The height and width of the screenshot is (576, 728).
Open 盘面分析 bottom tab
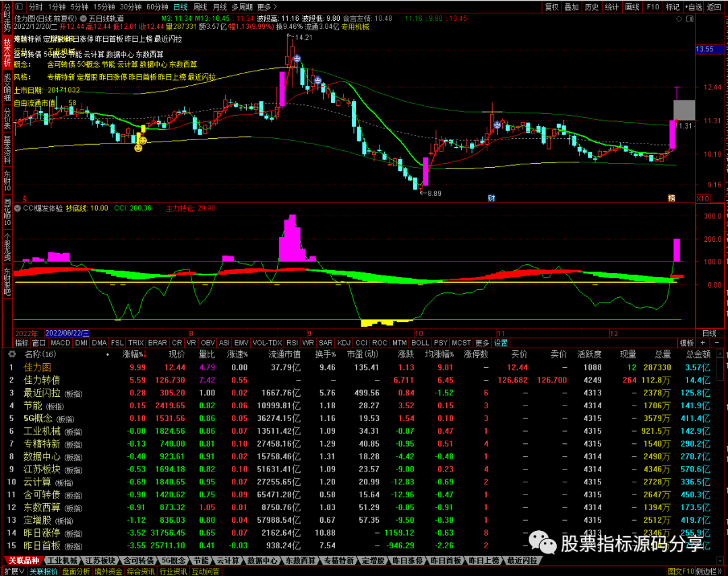(x=76, y=571)
